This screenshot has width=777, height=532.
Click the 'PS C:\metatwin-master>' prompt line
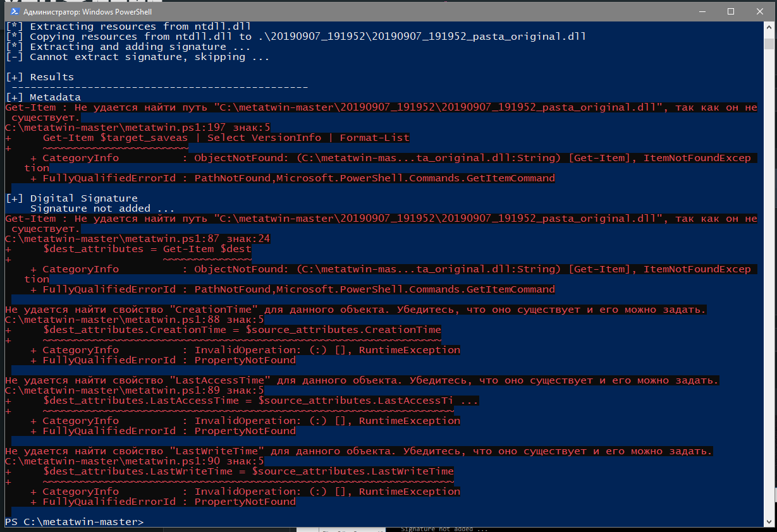[x=75, y=522]
